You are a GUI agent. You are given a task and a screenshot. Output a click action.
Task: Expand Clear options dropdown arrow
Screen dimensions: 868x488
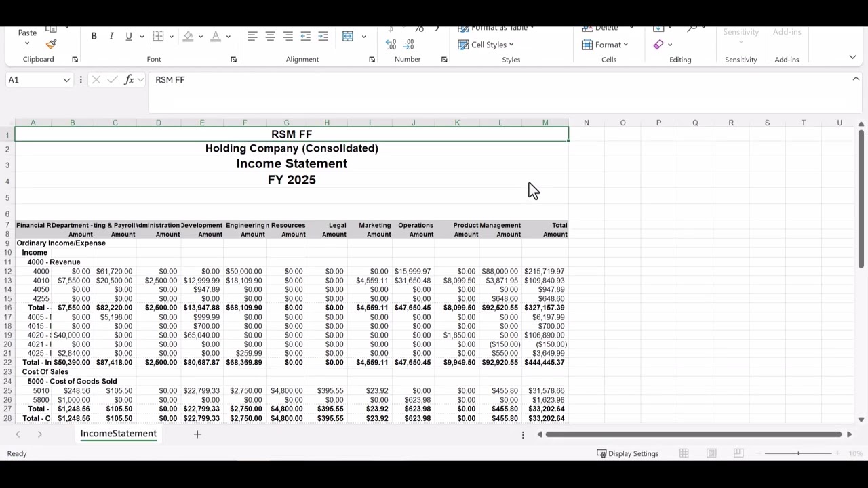click(x=670, y=45)
